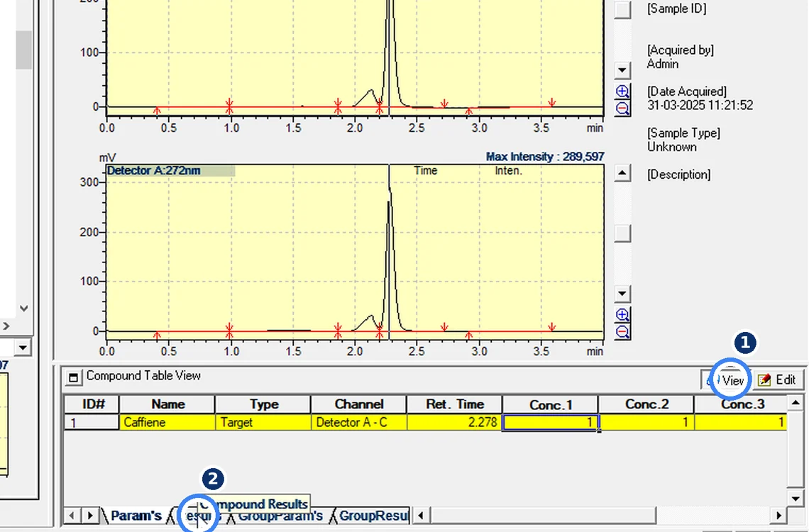Click the 'Admin' acquired-by value
The width and height of the screenshot is (809, 532).
[663, 64]
